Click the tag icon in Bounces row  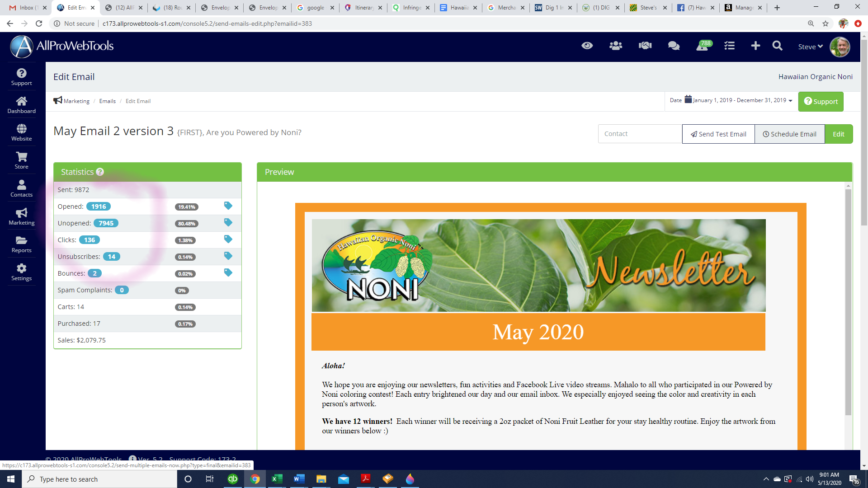(228, 272)
